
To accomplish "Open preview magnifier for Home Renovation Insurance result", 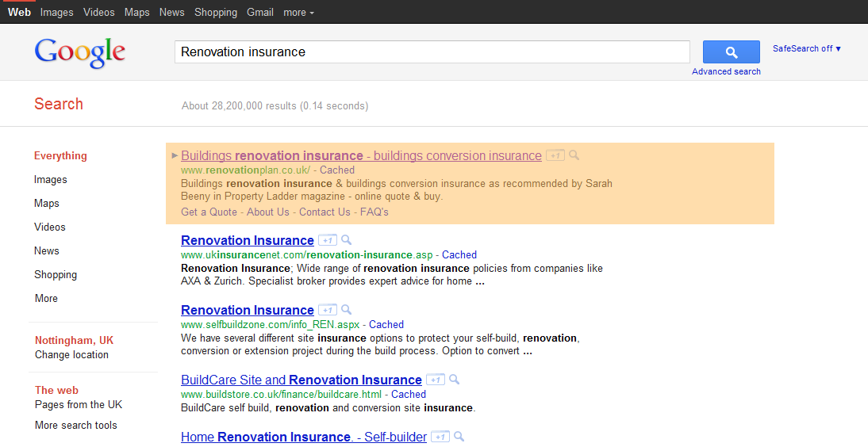I will [459, 437].
